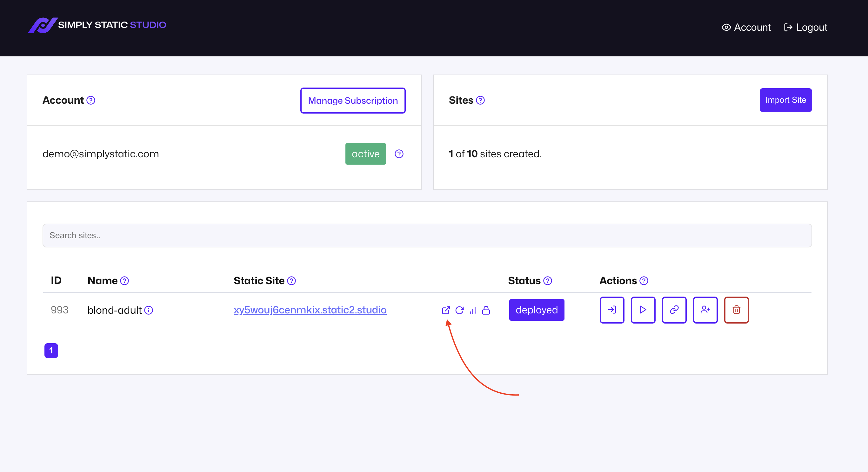Click the refresh icon next to site URL
Screen dimensions: 868x472
tap(460, 310)
